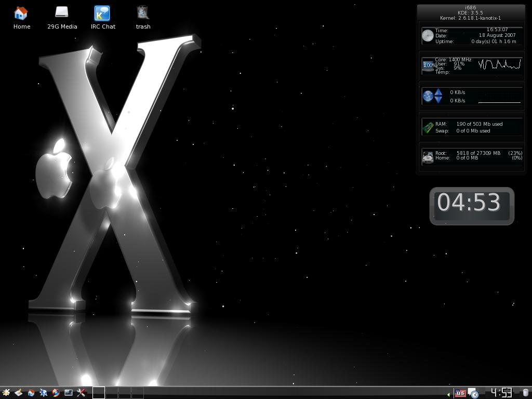
Task: Click the CPU usage graph
Action: pos(499,64)
